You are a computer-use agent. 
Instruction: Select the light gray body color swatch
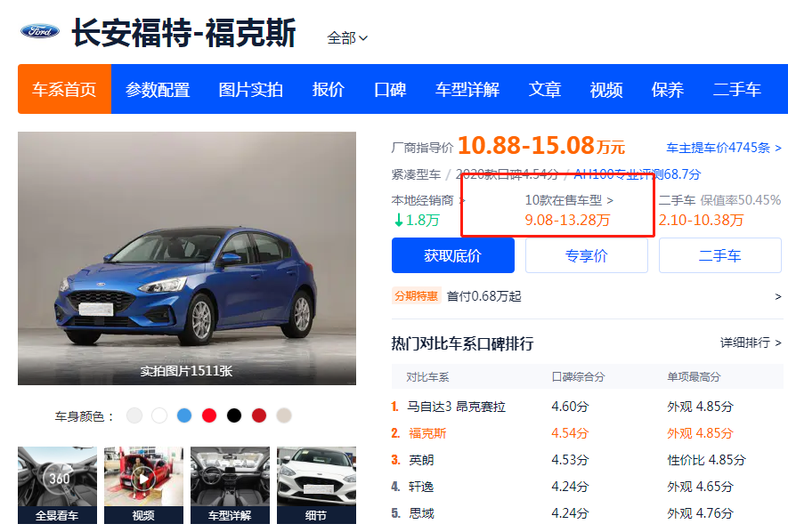pos(134,415)
